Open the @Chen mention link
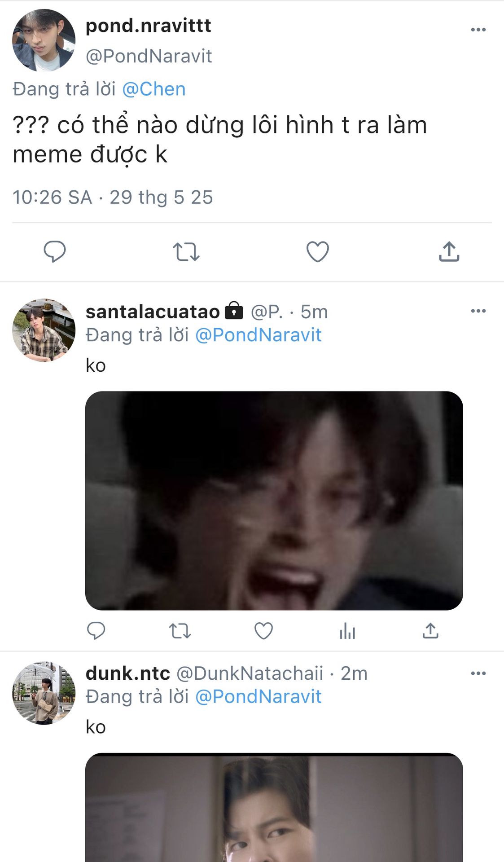Viewport: 504px width, 862px height. [153, 89]
